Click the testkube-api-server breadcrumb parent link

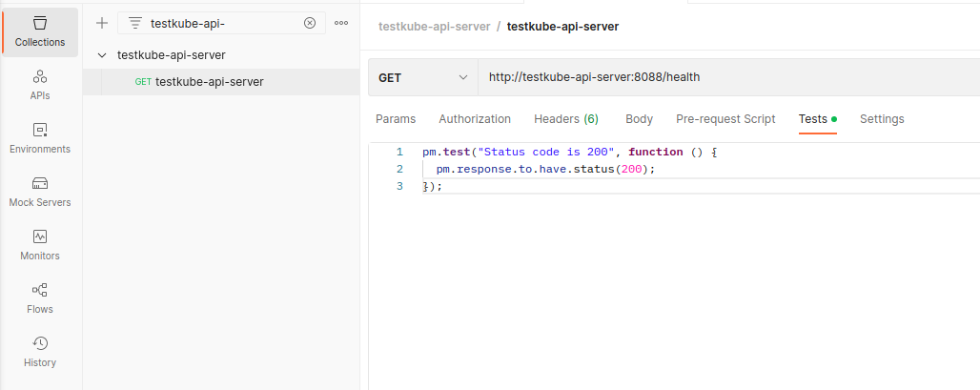[x=433, y=27]
